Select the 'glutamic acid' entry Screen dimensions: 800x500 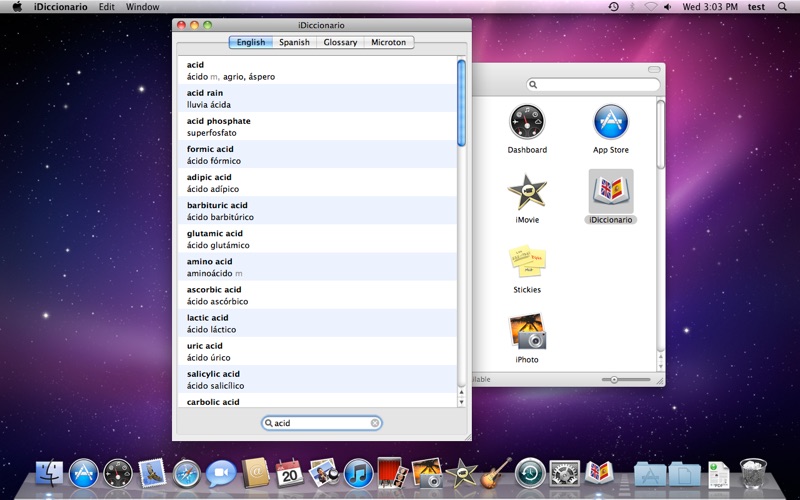point(317,239)
